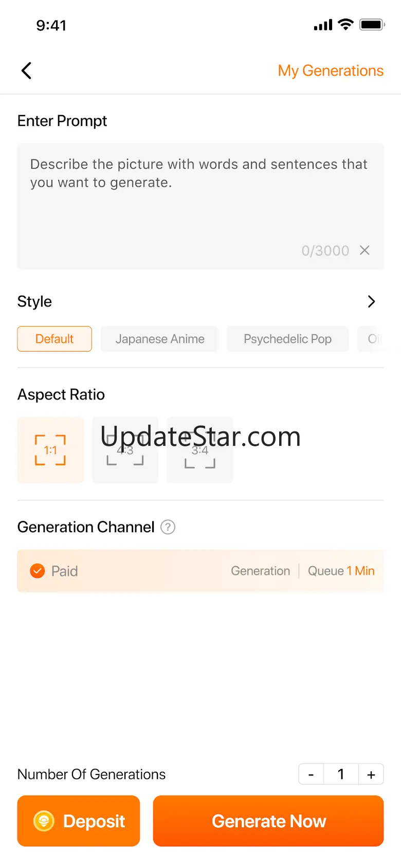
Task: Choose the Japanese Anime style
Action: tap(160, 339)
